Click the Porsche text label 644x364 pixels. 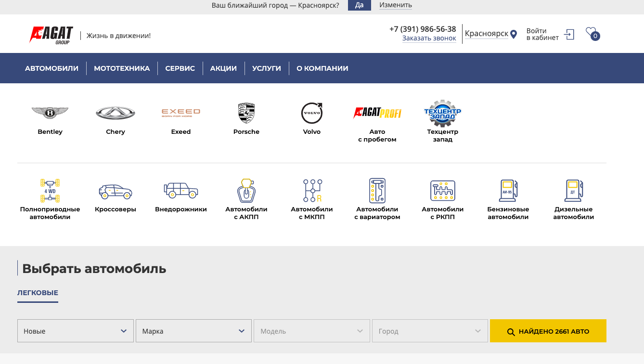(246, 131)
